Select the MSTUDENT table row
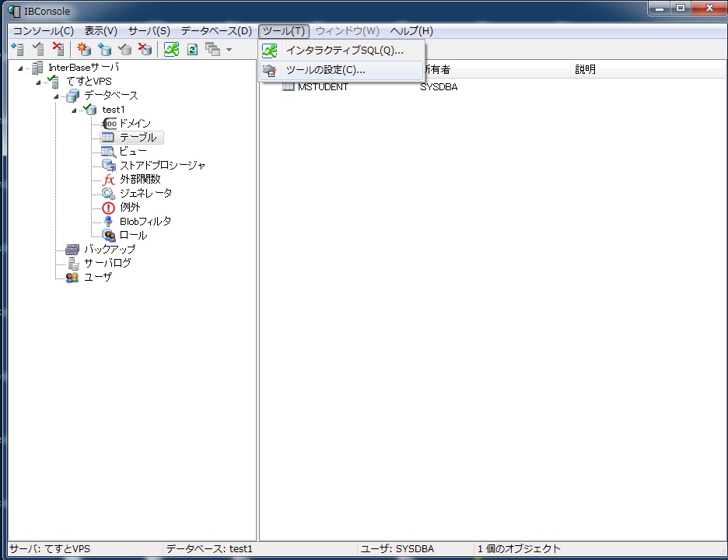Image resolution: width=728 pixels, height=560 pixels. (323, 87)
